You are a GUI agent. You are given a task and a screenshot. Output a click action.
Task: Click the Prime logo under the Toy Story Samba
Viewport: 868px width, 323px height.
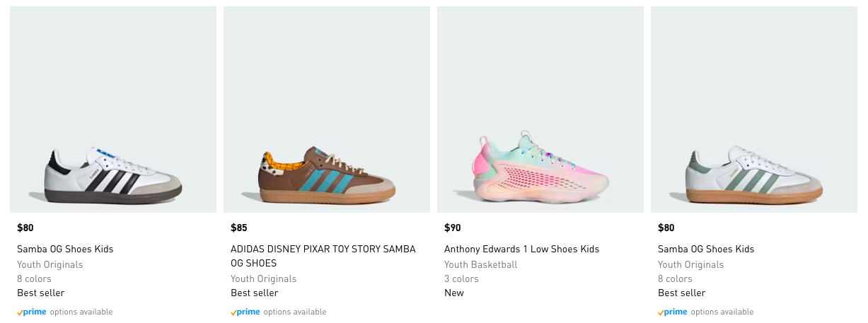click(x=245, y=312)
